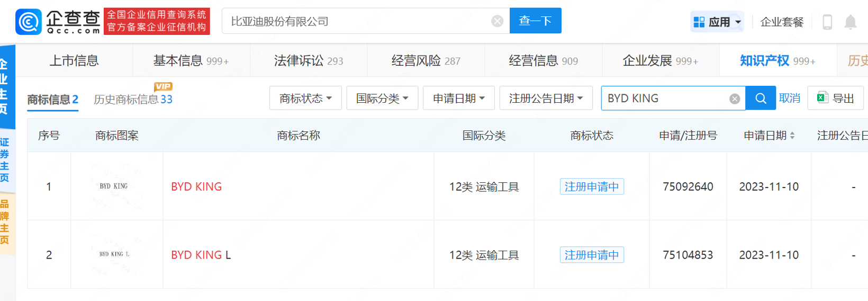Switch to 经营风险 tab

[426, 60]
